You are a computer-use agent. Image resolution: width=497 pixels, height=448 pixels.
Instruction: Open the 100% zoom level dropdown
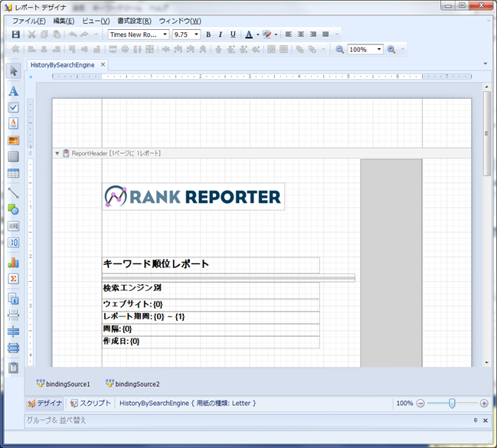(x=379, y=50)
